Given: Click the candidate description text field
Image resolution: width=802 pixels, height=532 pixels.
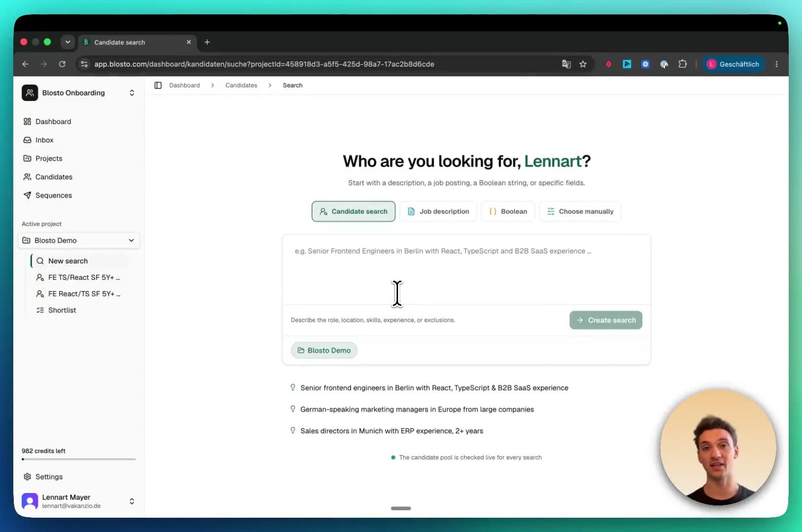Looking at the screenshot, I should 466,270.
